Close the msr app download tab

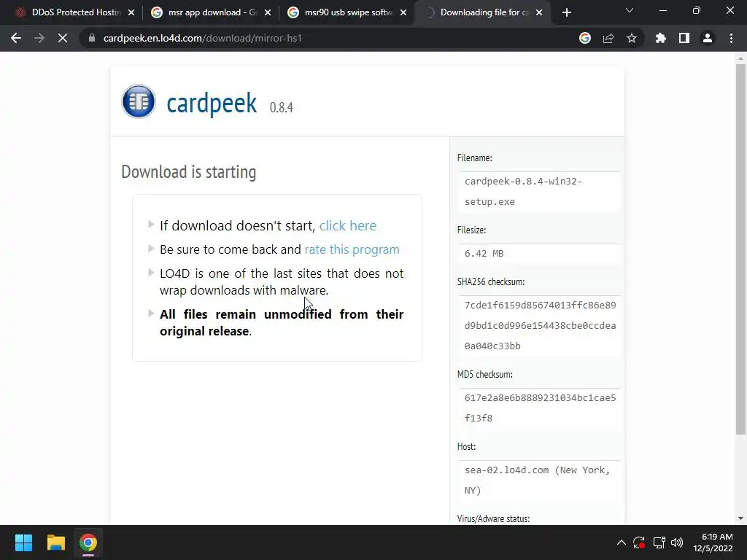coord(268,12)
